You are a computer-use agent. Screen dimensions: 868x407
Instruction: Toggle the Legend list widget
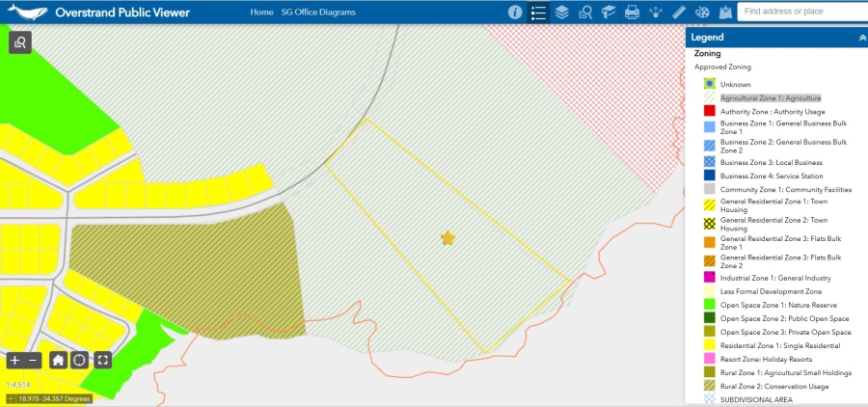(x=538, y=13)
